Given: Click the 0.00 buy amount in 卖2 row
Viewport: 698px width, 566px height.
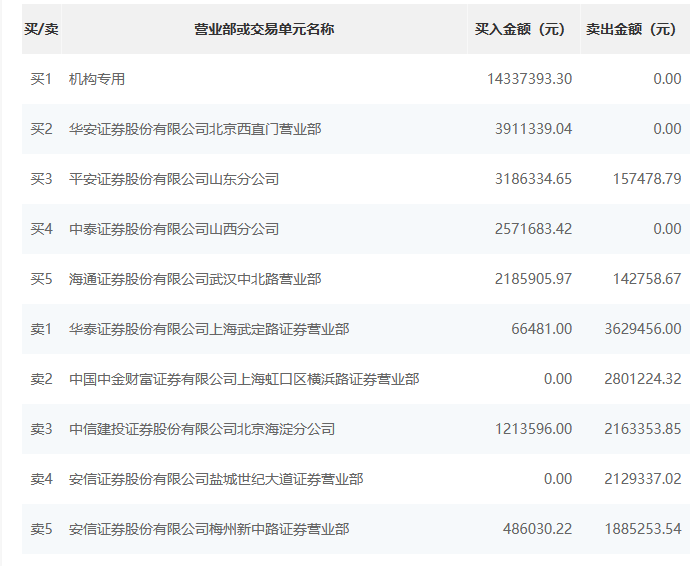Looking at the screenshot, I should [558, 379].
